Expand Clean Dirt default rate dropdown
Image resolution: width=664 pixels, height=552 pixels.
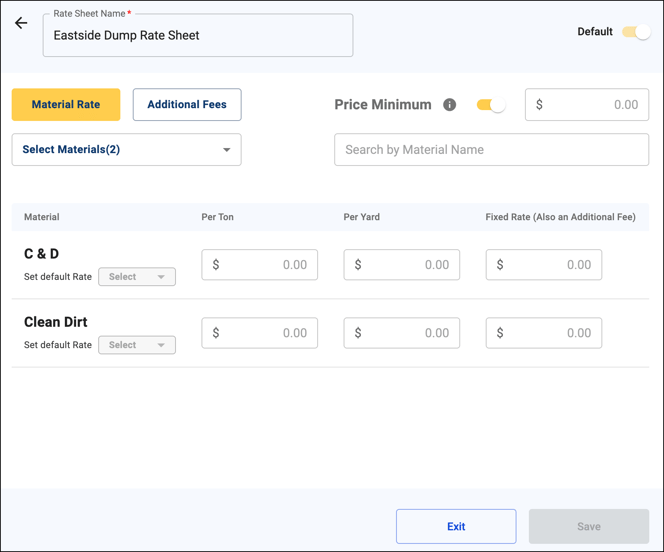pos(137,345)
